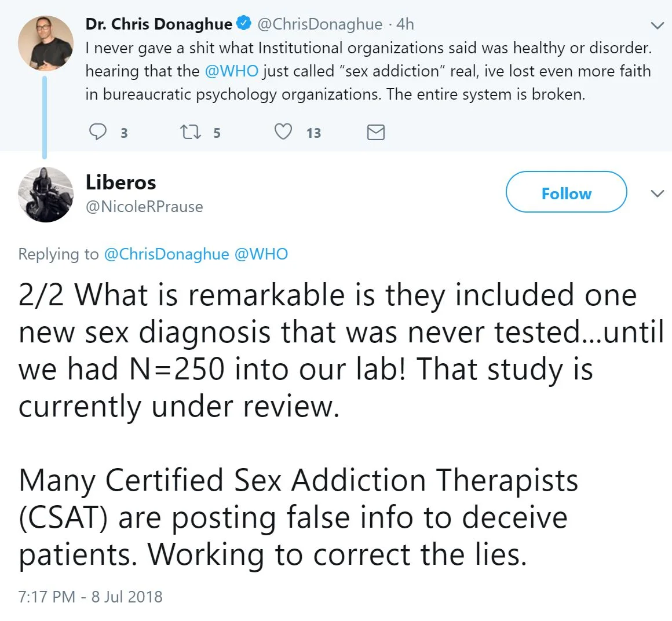This screenshot has width=672, height=621.
Task: Open Dr. Chris Donaghue's profile picture
Action: [x=45, y=43]
